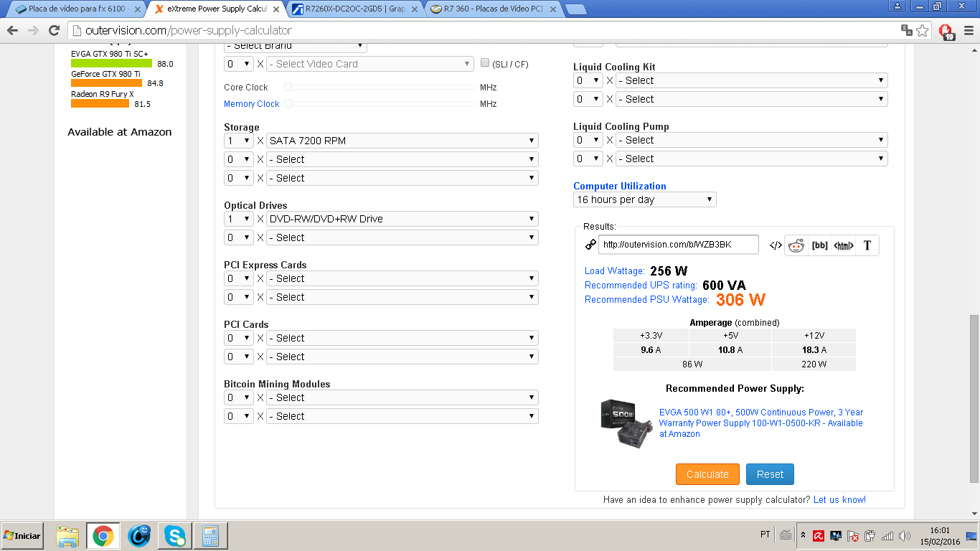Viewport: 980px width, 551px height.
Task: Click the Reset button
Action: coord(770,474)
